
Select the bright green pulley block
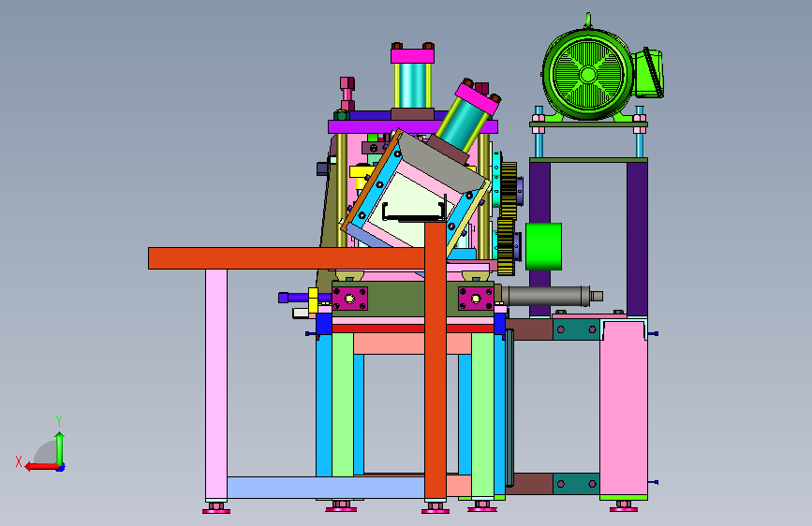click(x=544, y=246)
